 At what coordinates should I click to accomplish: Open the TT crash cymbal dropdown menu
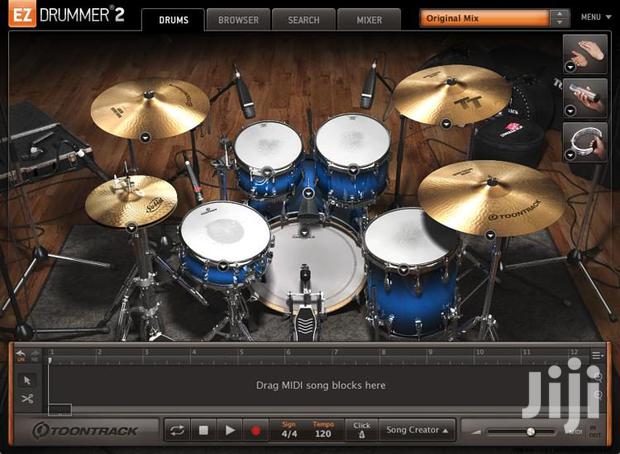(446, 124)
